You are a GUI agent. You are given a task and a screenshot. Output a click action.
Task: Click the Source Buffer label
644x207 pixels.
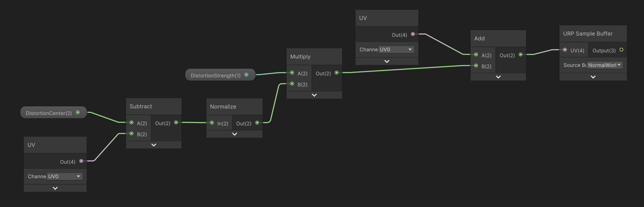(x=575, y=65)
